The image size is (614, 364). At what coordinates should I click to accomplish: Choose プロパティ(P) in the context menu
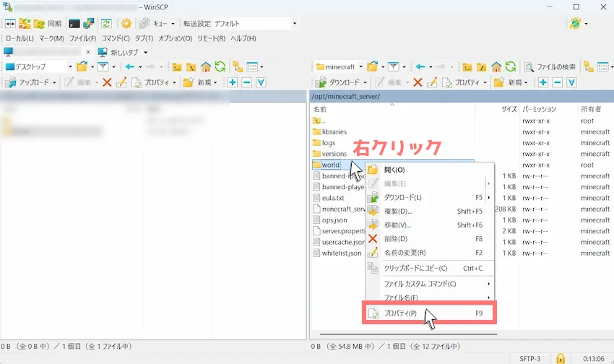tap(430, 313)
